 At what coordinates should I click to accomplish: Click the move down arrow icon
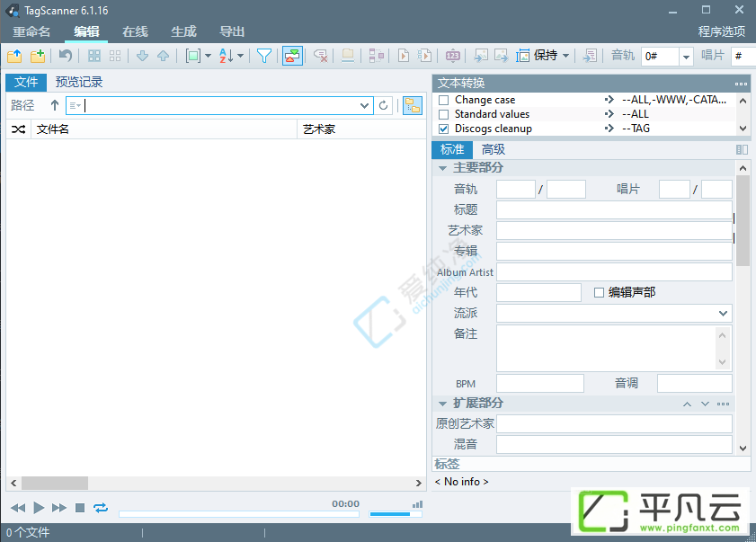point(142,56)
